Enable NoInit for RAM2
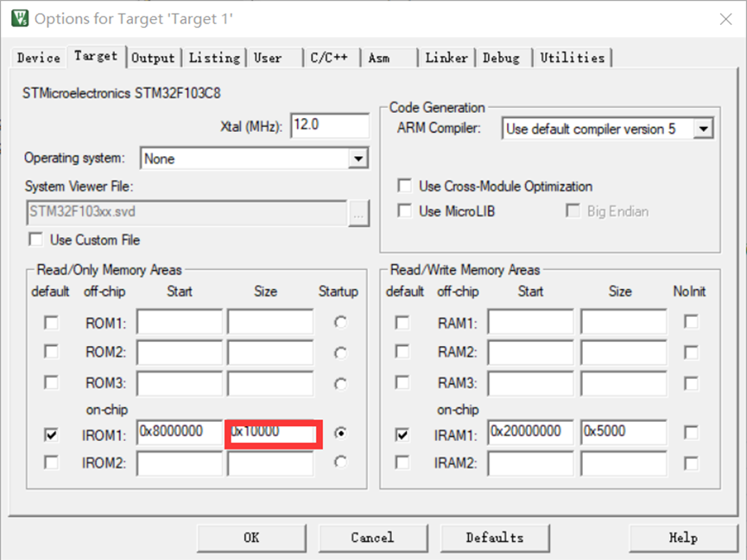747x560 pixels. click(691, 352)
